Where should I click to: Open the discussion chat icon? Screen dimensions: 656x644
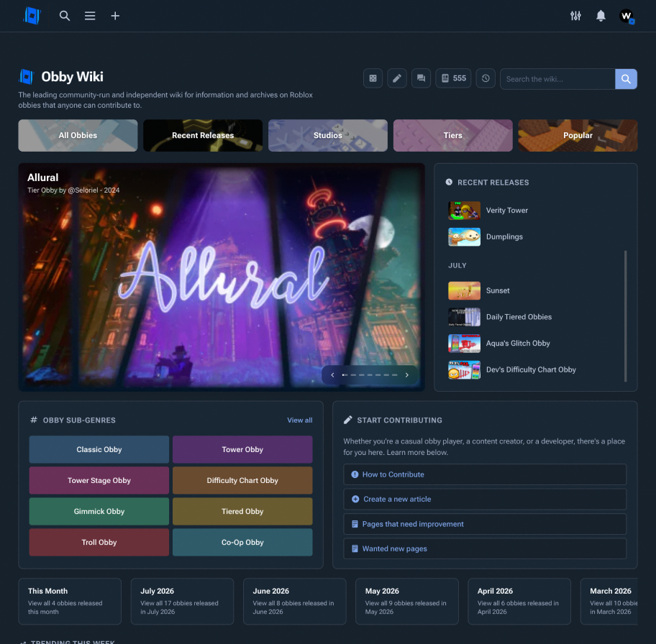click(422, 78)
